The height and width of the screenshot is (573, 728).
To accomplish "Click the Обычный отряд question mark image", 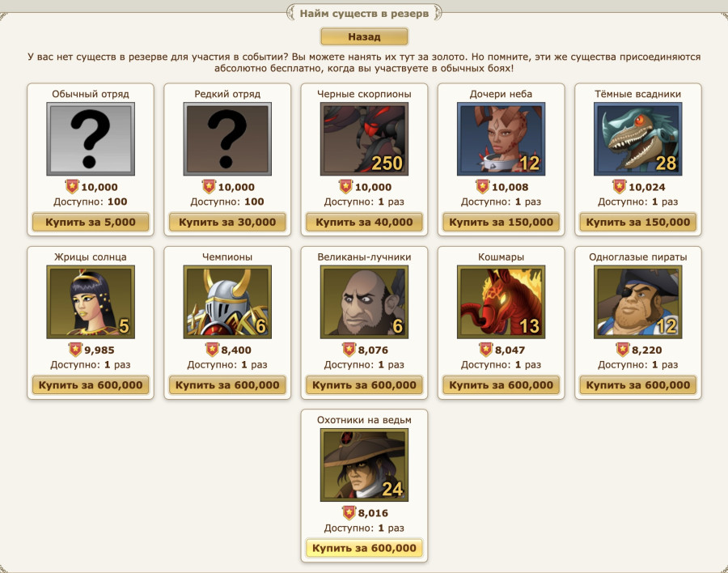I will click(91, 139).
